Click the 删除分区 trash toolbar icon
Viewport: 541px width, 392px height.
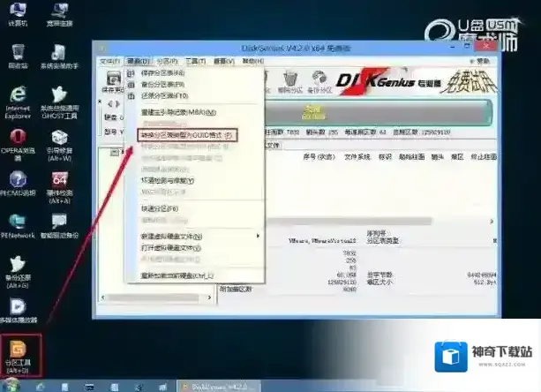pyautogui.click(x=289, y=79)
